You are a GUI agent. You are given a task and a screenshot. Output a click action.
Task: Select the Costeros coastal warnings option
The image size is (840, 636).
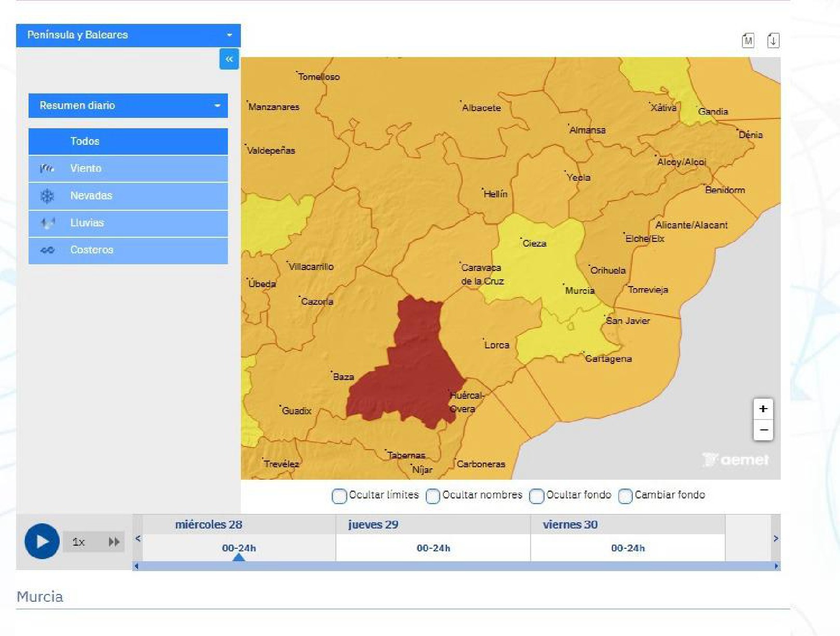(x=128, y=250)
